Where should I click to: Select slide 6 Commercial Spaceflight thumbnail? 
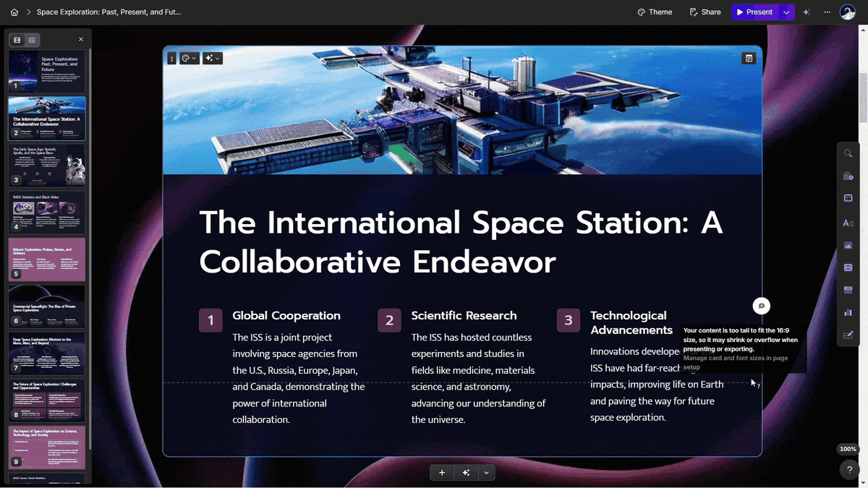coord(47,307)
